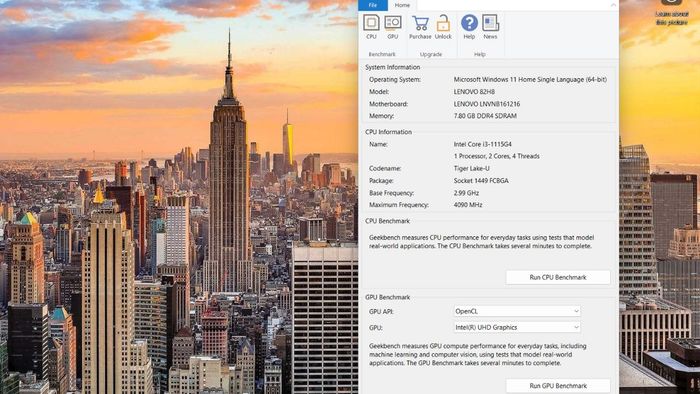This screenshot has width=700, height=394.
Task: Open the Purchase cart icon
Action: 420,27
